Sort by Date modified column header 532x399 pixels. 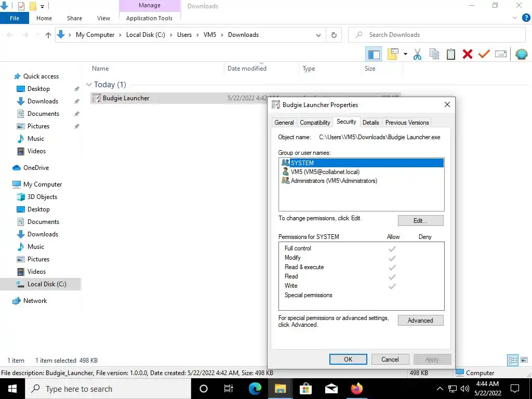(x=247, y=69)
